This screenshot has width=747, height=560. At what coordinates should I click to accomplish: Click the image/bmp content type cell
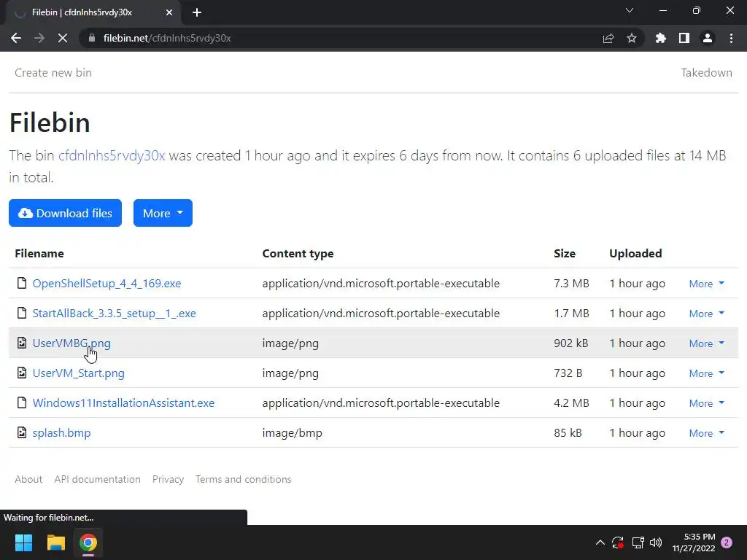click(292, 433)
